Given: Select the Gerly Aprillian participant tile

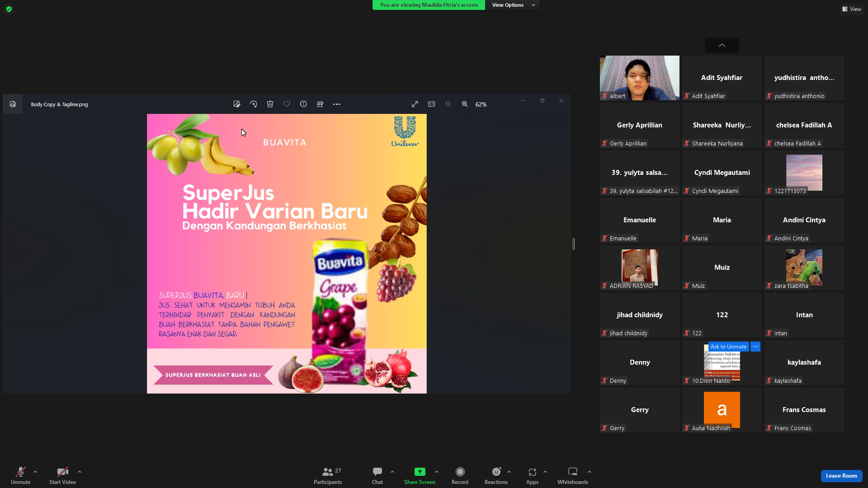Looking at the screenshot, I should (640, 125).
